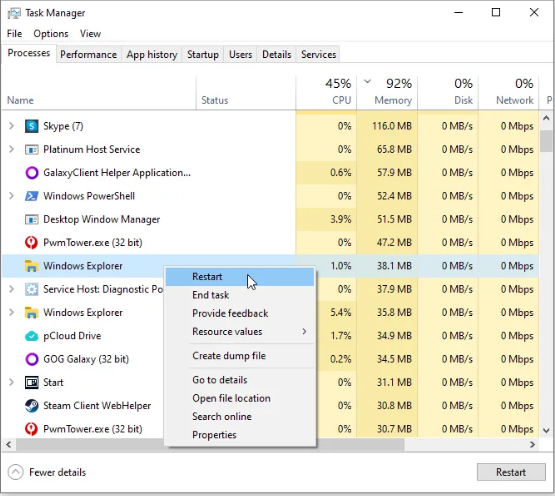
Task: Sort by the CPU column header
Action: [x=326, y=93]
